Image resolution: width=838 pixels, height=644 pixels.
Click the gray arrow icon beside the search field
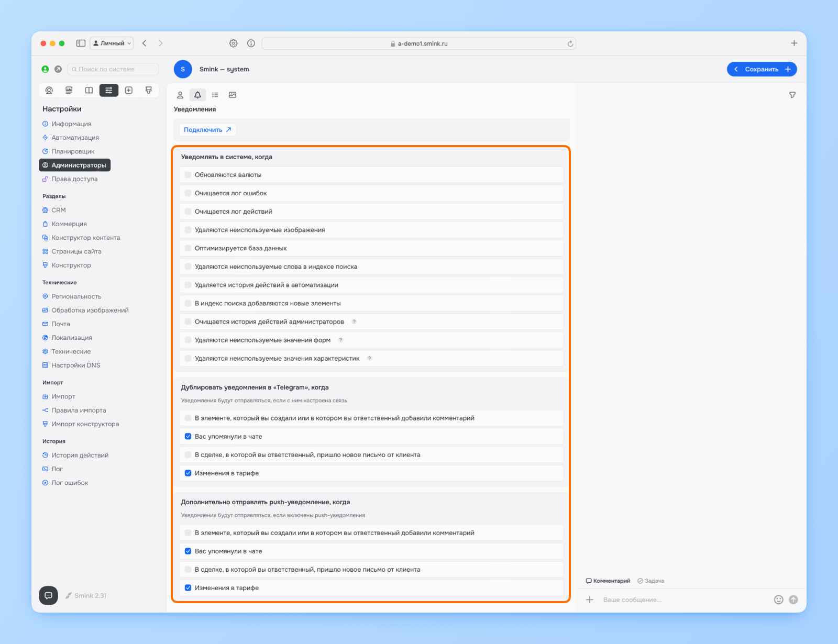58,69
